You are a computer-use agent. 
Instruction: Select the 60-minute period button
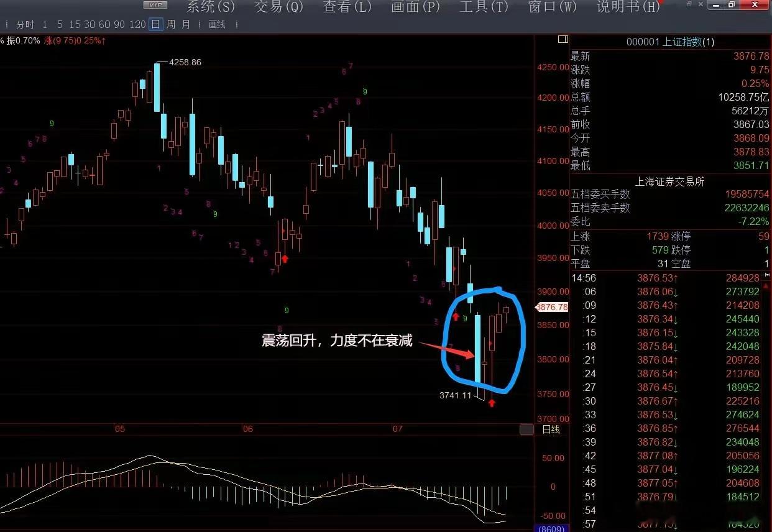coord(104,25)
